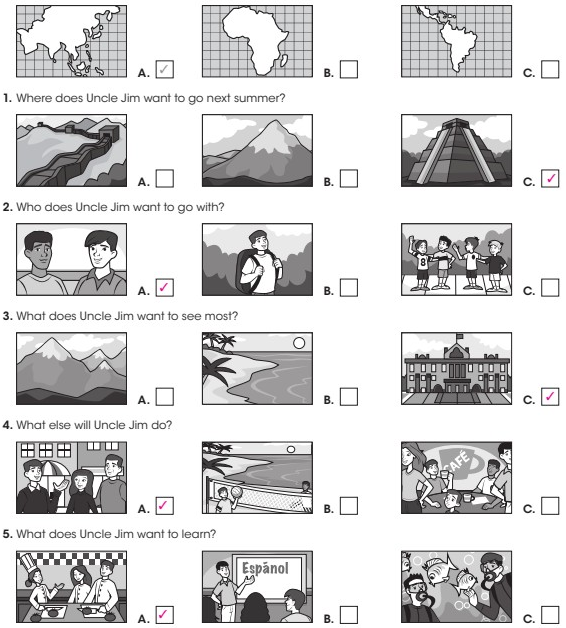
Task: Check box C beside the café picture
Action: pos(550,505)
